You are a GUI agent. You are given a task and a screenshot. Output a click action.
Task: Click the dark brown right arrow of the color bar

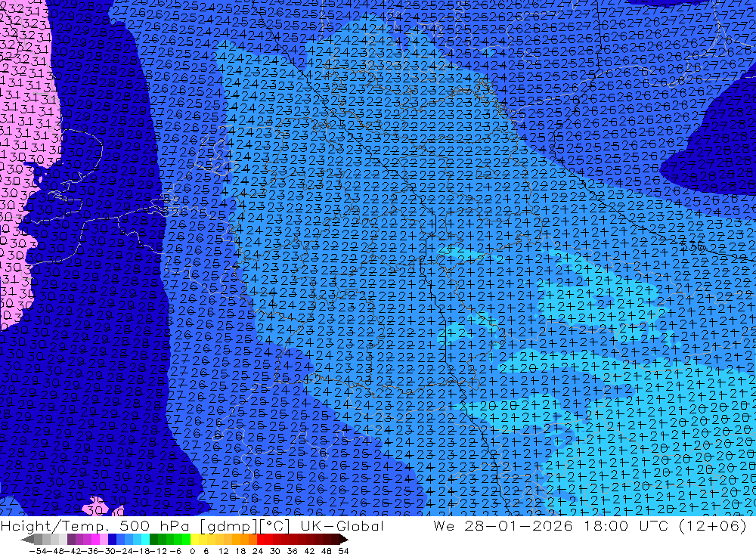tap(344, 540)
